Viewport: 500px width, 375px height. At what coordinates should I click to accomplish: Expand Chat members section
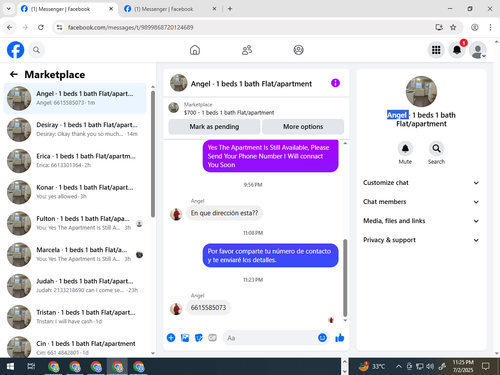[x=421, y=202]
